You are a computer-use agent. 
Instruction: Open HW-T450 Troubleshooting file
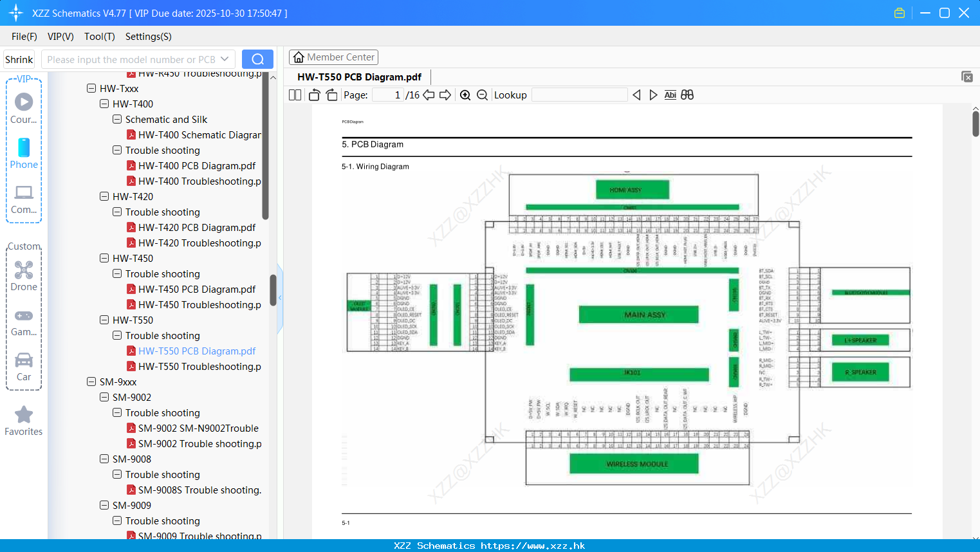pos(194,304)
